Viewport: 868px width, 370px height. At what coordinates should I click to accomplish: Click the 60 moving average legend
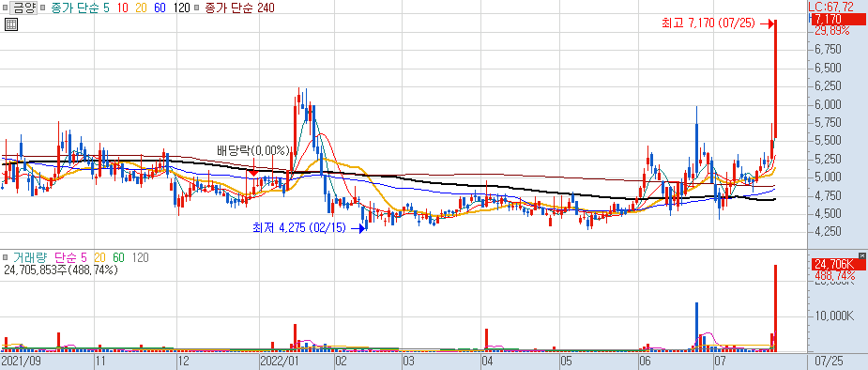(x=160, y=8)
